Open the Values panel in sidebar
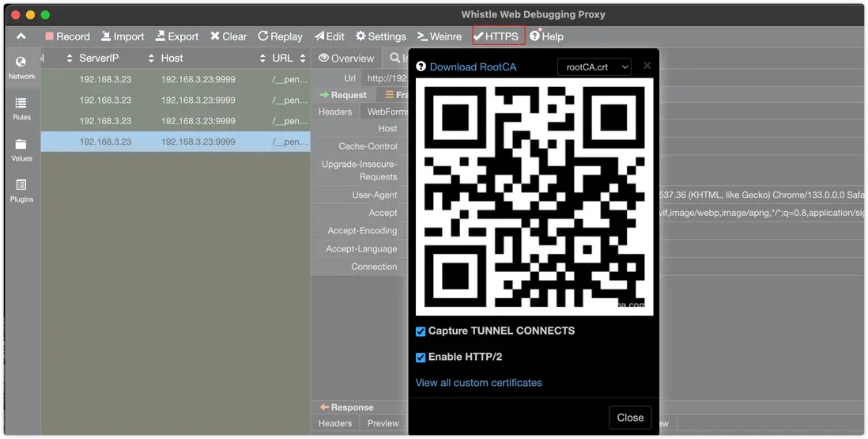The image size is (868, 439). (21, 150)
